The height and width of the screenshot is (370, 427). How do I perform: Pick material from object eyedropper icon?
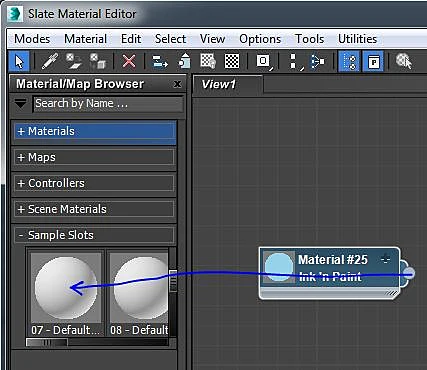[x=50, y=61]
